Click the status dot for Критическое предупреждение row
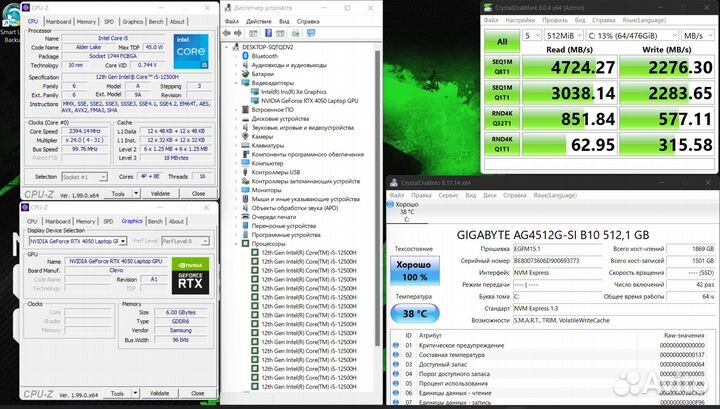720x409 pixels. 396,345
